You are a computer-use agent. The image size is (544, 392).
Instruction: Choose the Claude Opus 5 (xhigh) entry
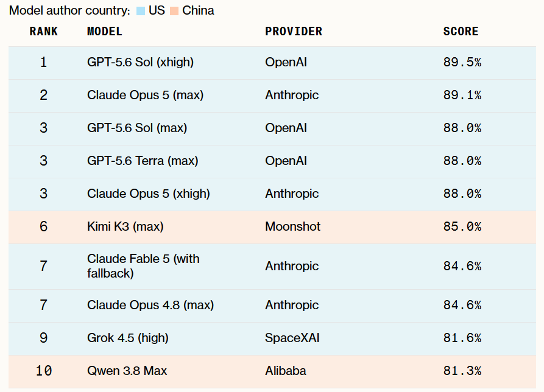149,194
